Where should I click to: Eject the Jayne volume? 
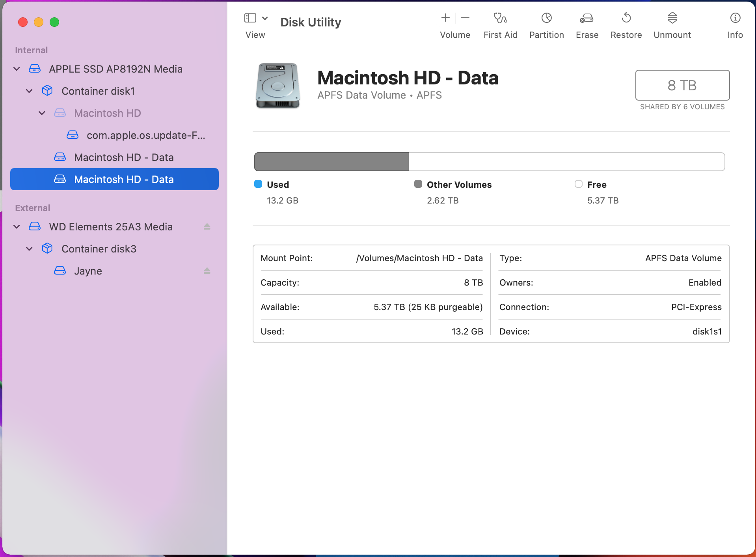(x=207, y=271)
